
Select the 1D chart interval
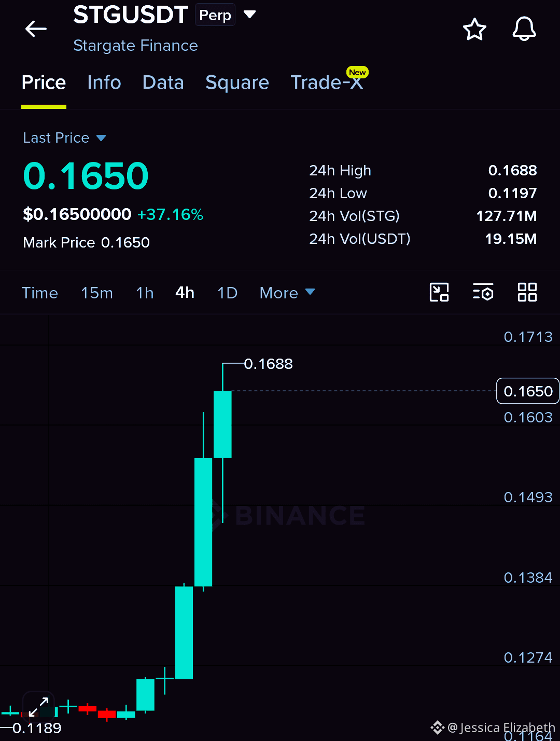tap(227, 293)
